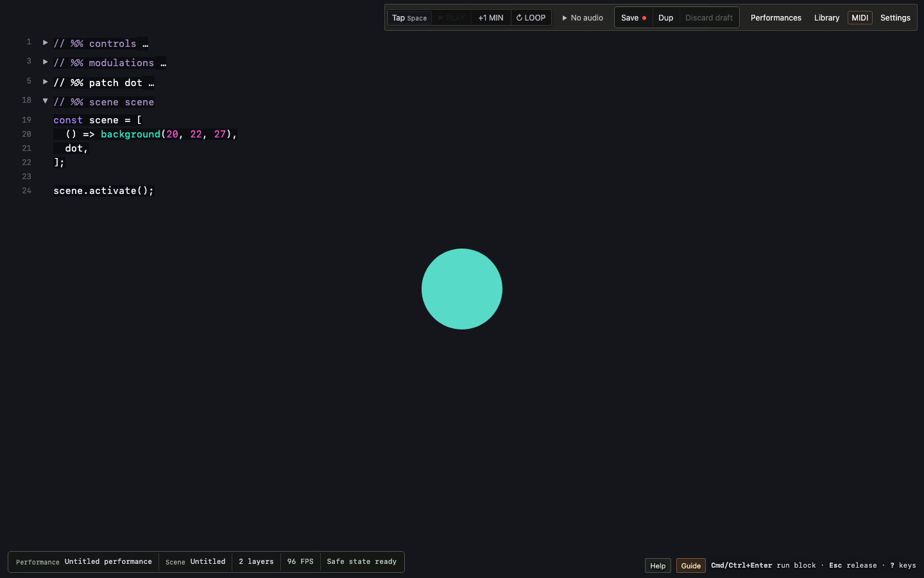Click the Help button
Image resolution: width=924 pixels, height=578 pixels.
tap(658, 566)
